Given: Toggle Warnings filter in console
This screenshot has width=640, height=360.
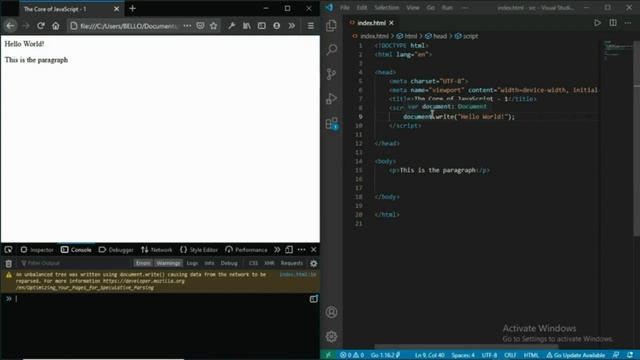Looking at the screenshot, I should pos(168,263).
